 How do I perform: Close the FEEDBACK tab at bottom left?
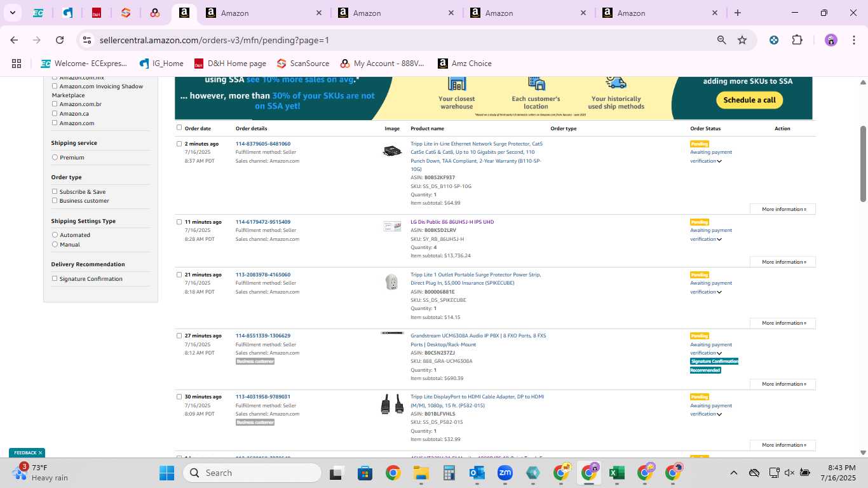tap(40, 453)
